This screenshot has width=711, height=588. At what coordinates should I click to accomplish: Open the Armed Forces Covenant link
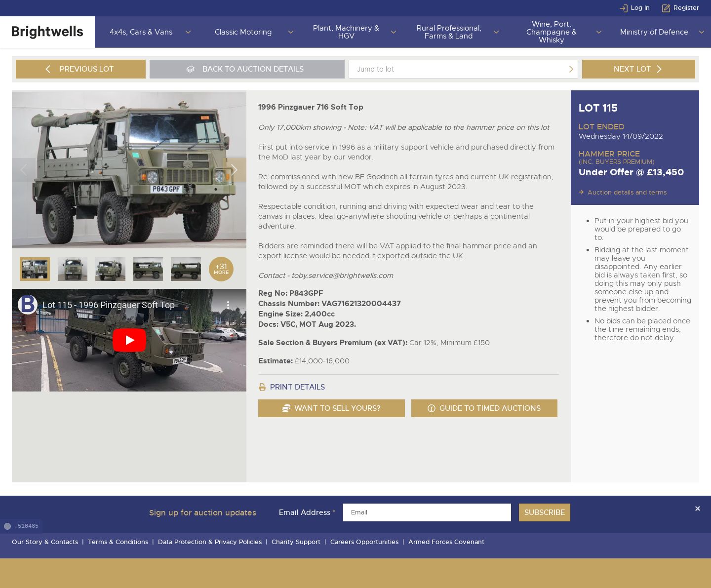446,542
